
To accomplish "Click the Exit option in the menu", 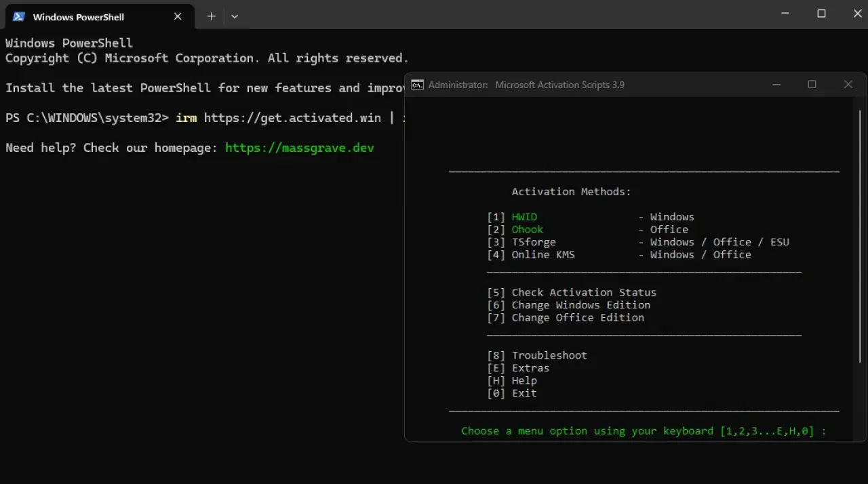I will tap(524, 393).
